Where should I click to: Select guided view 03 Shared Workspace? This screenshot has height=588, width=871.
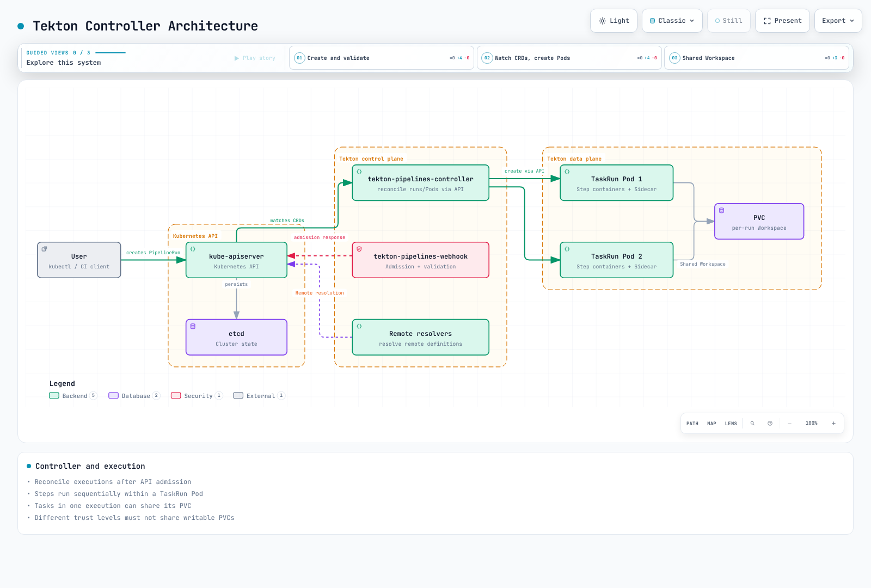point(757,58)
